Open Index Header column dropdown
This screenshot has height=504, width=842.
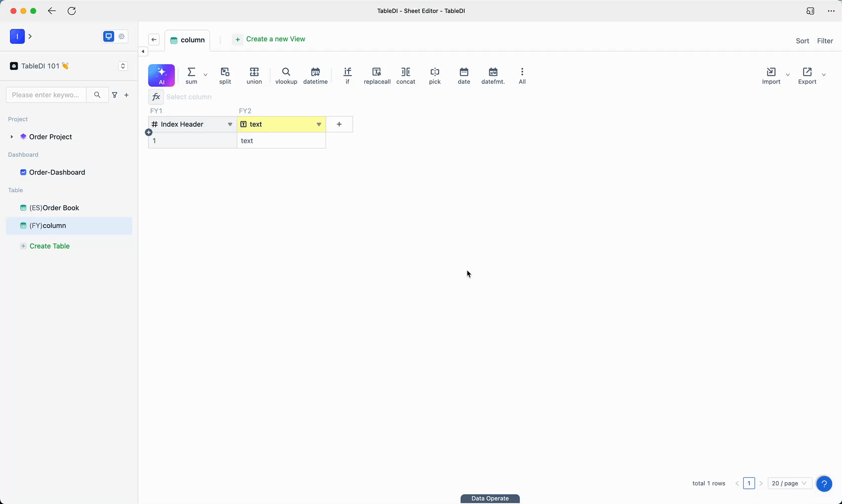click(x=230, y=124)
